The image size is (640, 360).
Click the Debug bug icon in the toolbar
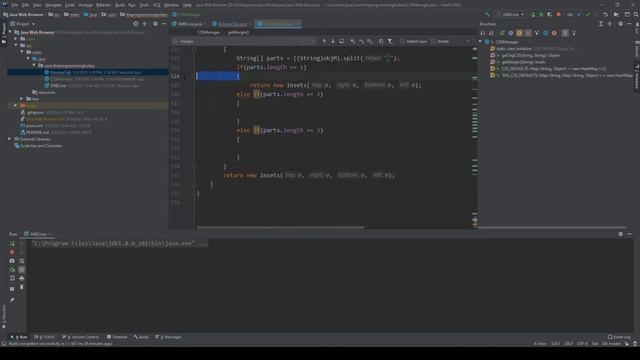pos(541,14)
